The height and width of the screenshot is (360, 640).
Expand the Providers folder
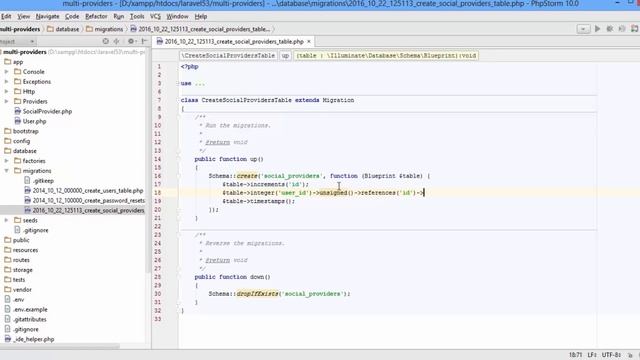click(x=7, y=101)
